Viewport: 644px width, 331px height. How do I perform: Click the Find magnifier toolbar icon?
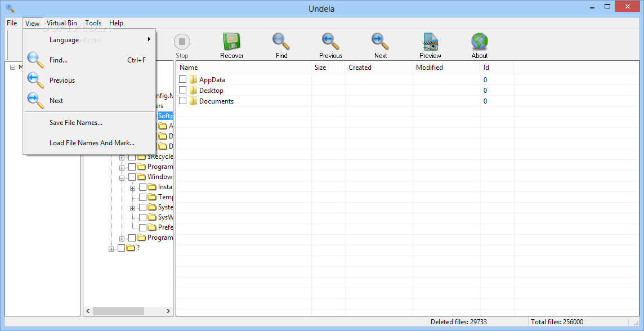point(281,42)
